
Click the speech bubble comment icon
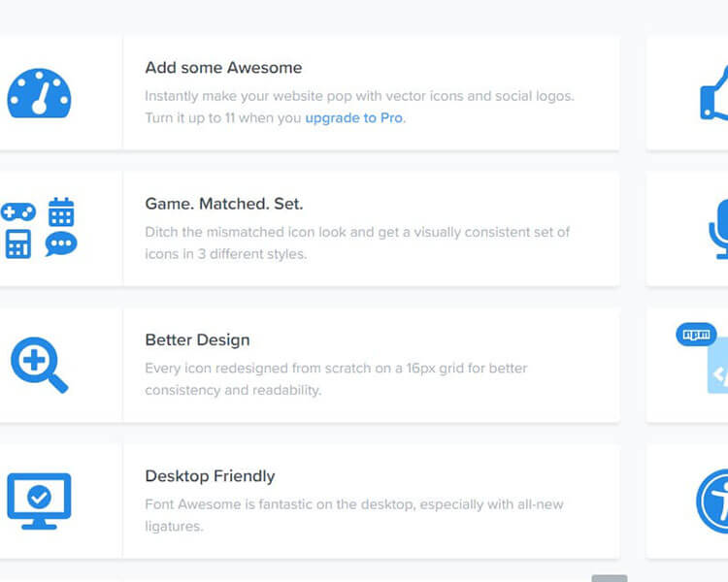coord(61,243)
